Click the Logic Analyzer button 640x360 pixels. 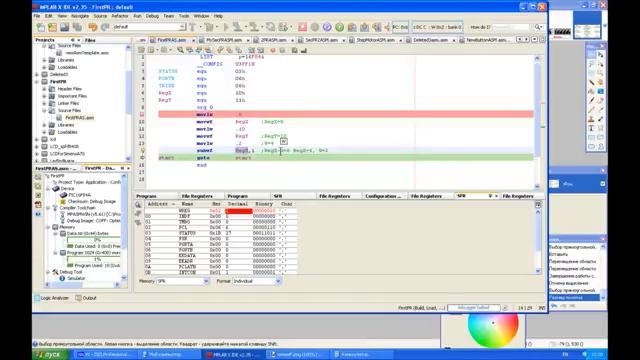coord(51,298)
